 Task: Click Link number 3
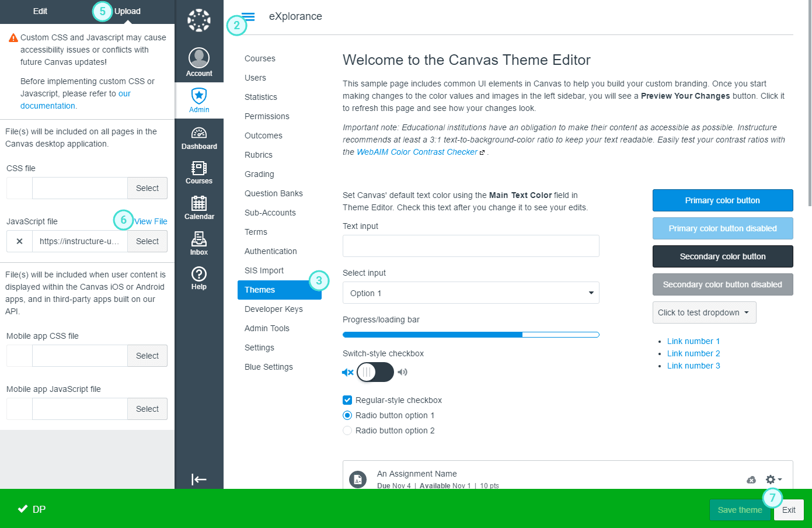(x=693, y=366)
